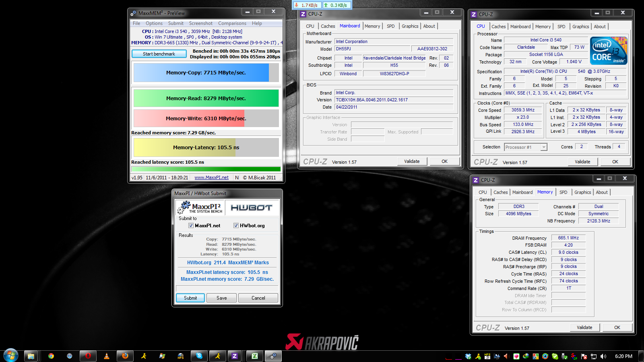
Task: Click the MaxxMEM title bar icon
Action: pos(134,13)
